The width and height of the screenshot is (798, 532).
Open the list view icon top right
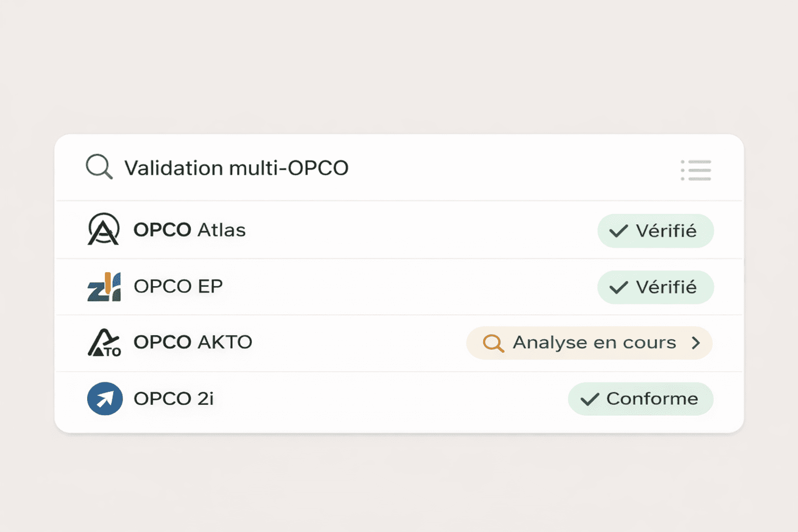[697, 170]
